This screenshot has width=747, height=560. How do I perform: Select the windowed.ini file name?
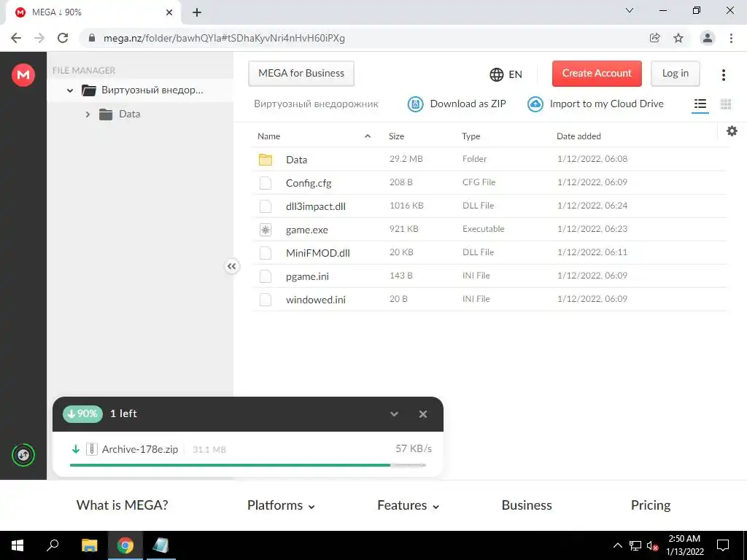[315, 300]
